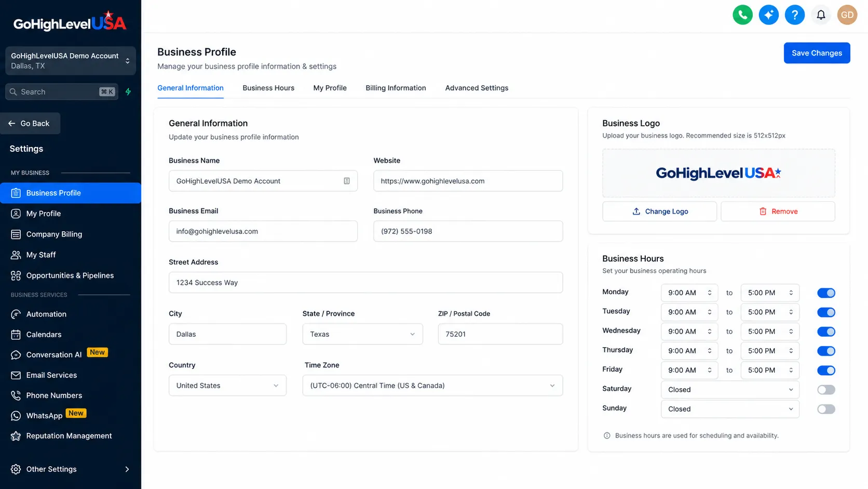Click the icon inside Business Name field
The image size is (868, 489).
point(347,181)
